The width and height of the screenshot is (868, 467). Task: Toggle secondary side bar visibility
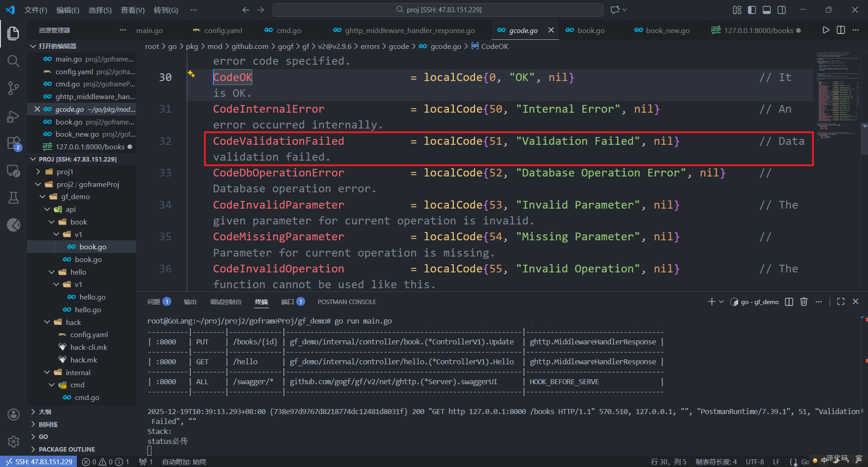coord(782,10)
